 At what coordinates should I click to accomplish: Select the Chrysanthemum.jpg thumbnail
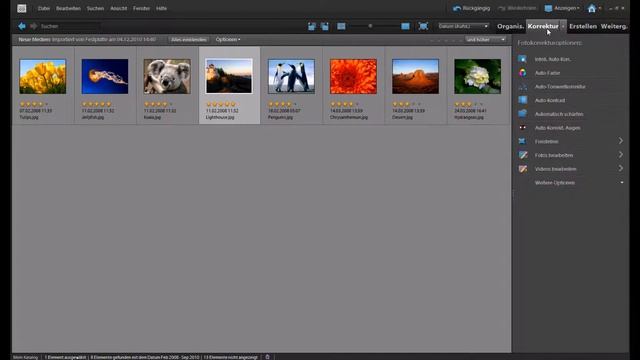click(353, 76)
